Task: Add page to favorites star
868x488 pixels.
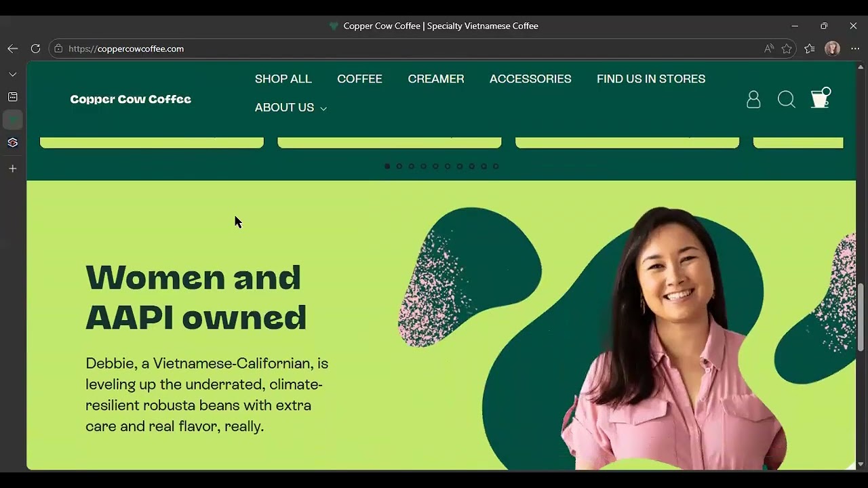Action: 787,49
